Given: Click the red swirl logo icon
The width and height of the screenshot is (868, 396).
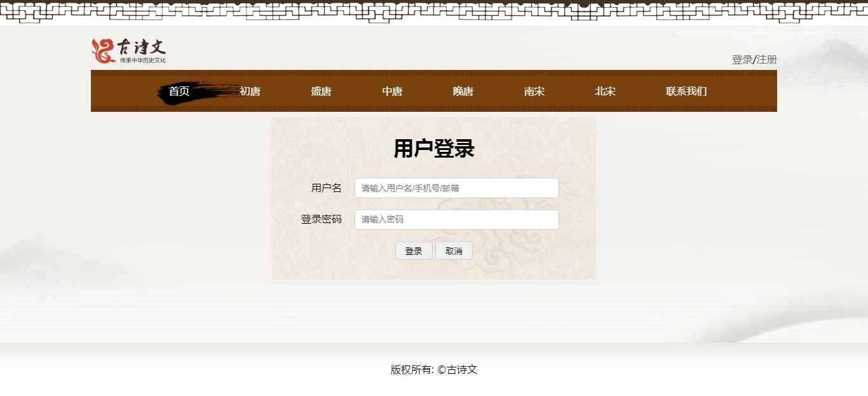Looking at the screenshot, I should coord(103,51).
